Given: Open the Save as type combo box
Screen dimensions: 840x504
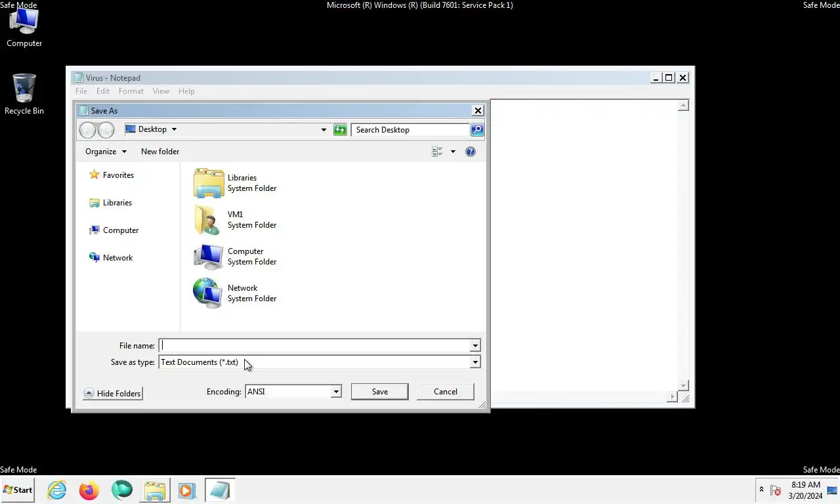Looking at the screenshot, I should click(320, 362).
